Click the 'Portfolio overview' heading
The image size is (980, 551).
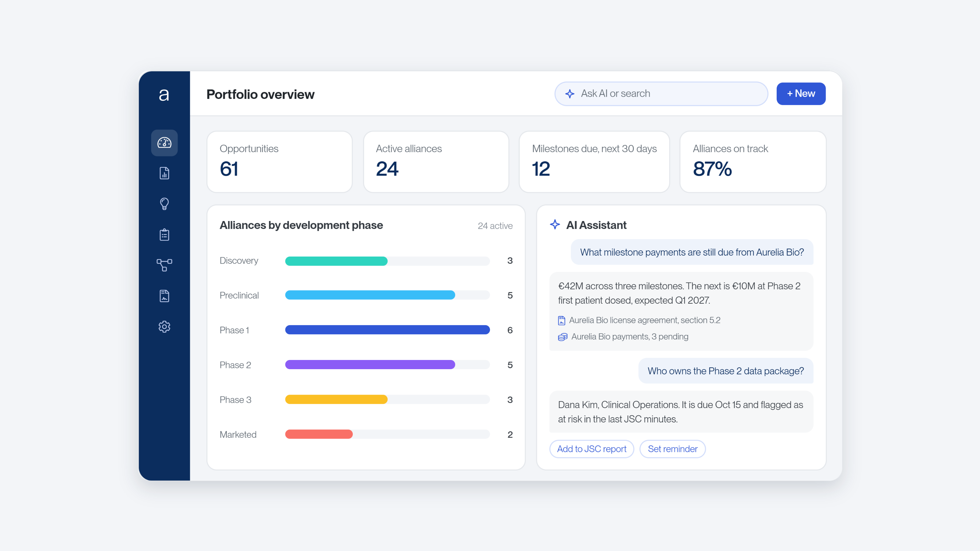[260, 94]
